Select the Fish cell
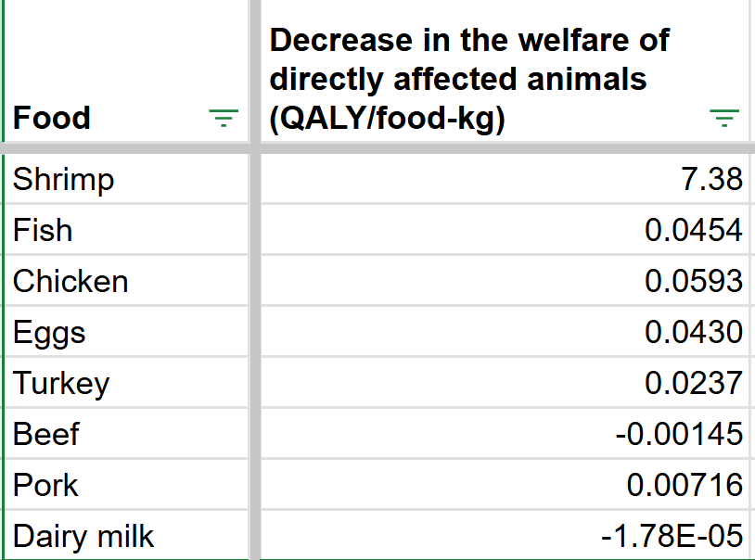Image resolution: width=755 pixels, height=560 pixels. pos(126,230)
